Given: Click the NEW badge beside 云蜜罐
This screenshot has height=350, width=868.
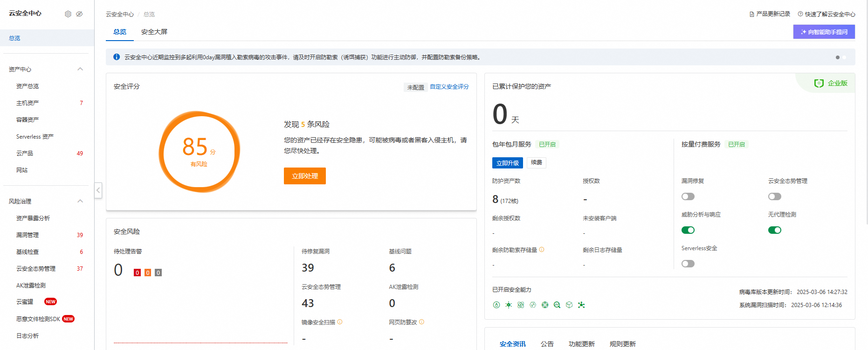Looking at the screenshot, I should (50, 302).
